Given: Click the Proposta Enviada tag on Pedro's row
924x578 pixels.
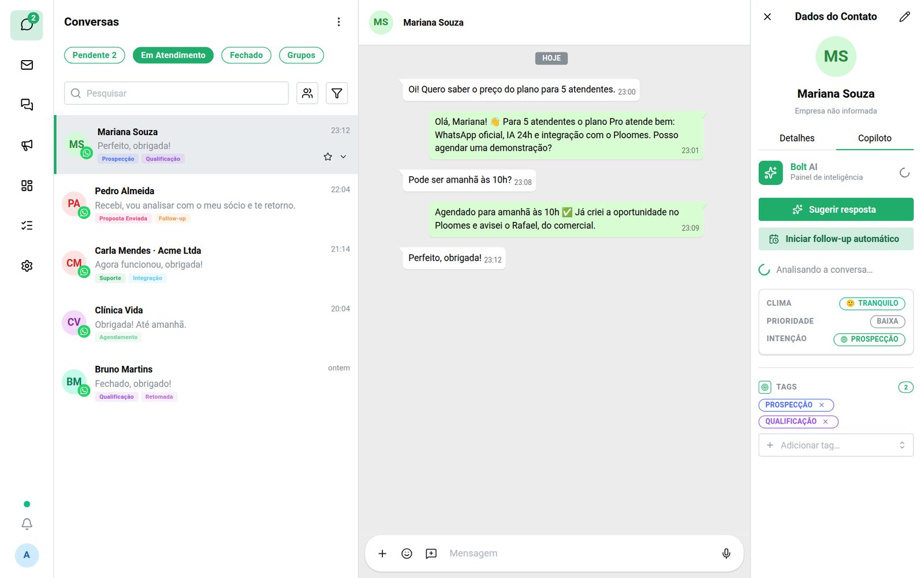Looking at the screenshot, I should (x=123, y=218).
